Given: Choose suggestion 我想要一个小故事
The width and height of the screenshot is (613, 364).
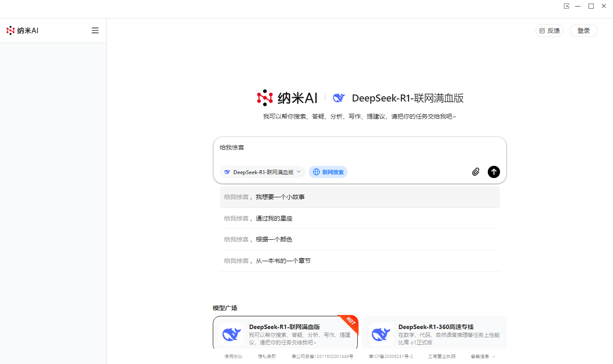Looking at the screenshot, I should tap(359, 197).
